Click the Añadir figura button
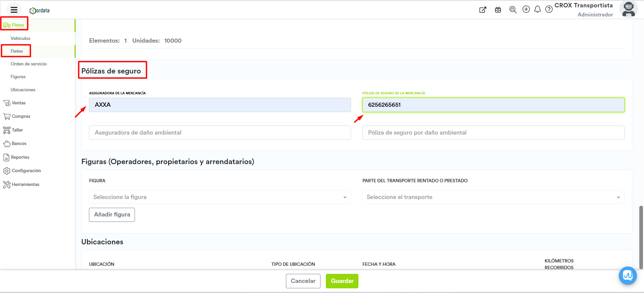 pyautogui.click(x=112, y=215)
